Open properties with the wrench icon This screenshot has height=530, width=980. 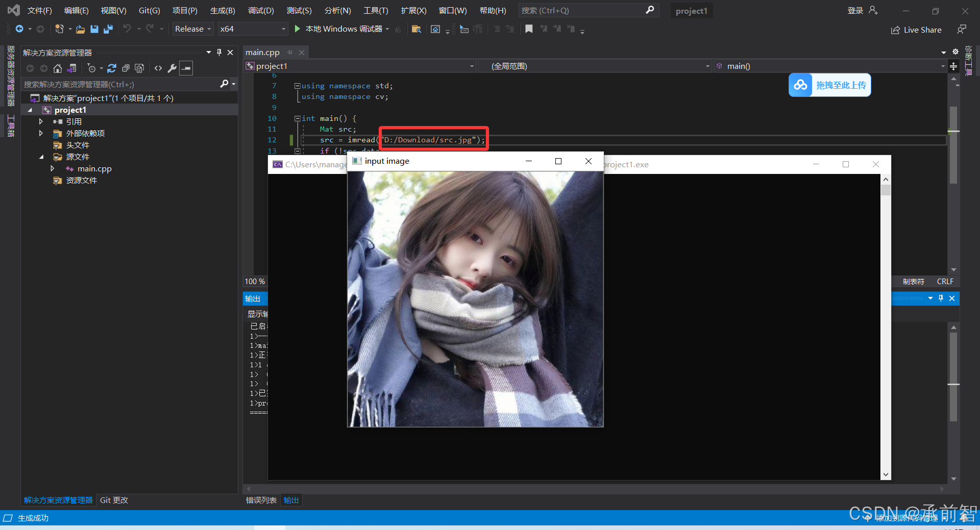pos(172,68)
